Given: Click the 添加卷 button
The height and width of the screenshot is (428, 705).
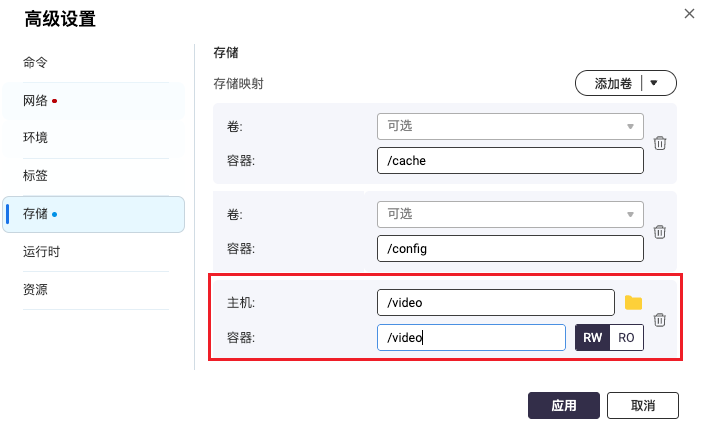Looking at the screenshot, I should tap(613, 83).
